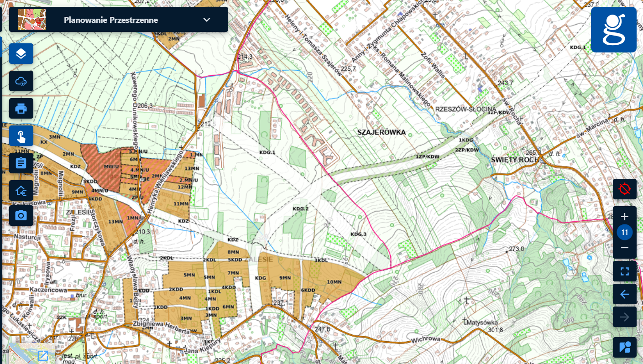Open the map layers panel

21,54
